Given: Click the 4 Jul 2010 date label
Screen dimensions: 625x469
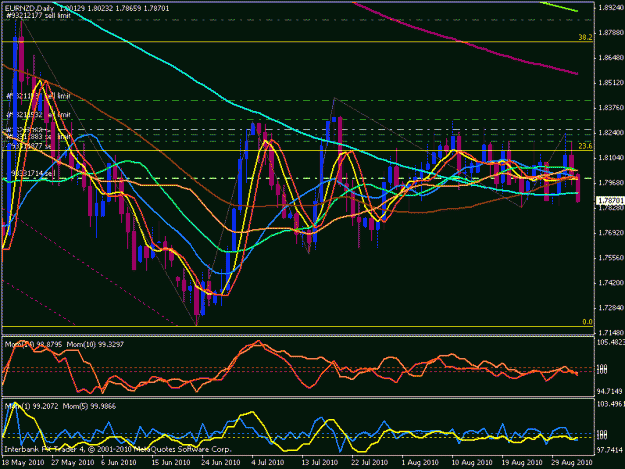Looking at the screenshot, I should pyautogui.click(x=268, y=463).
